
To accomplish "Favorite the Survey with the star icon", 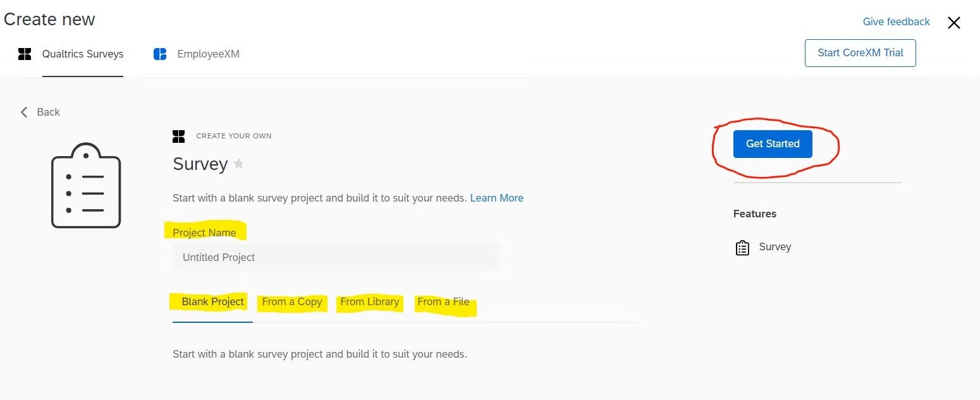I will click(x=238, y=164).
